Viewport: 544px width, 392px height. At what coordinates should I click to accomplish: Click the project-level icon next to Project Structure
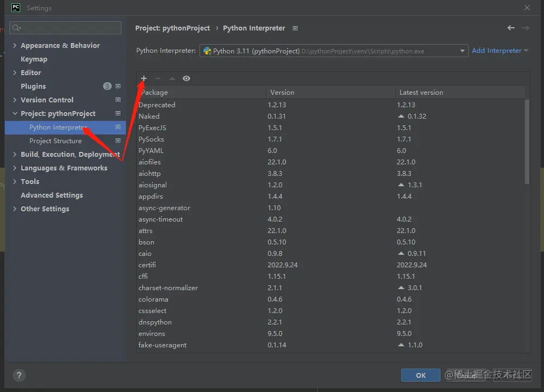(118, 140)
